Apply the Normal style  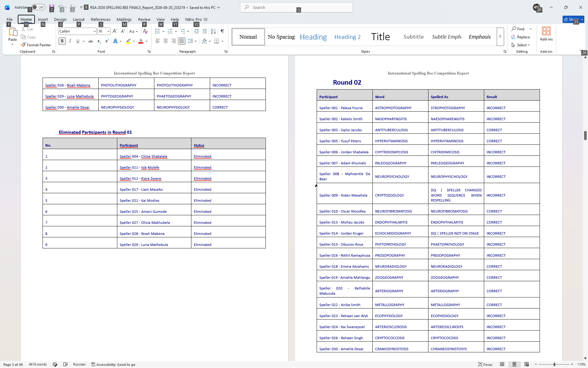[x=248, y=37]
